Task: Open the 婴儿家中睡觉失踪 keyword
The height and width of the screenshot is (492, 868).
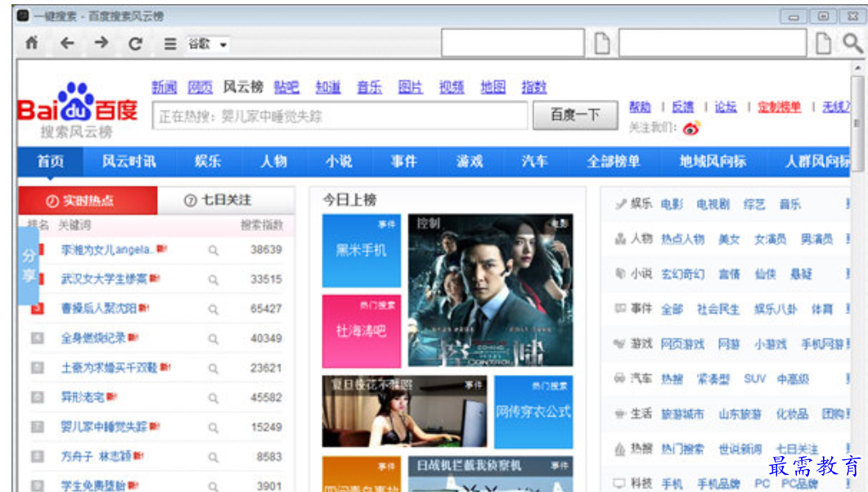Action: (104, 427)
